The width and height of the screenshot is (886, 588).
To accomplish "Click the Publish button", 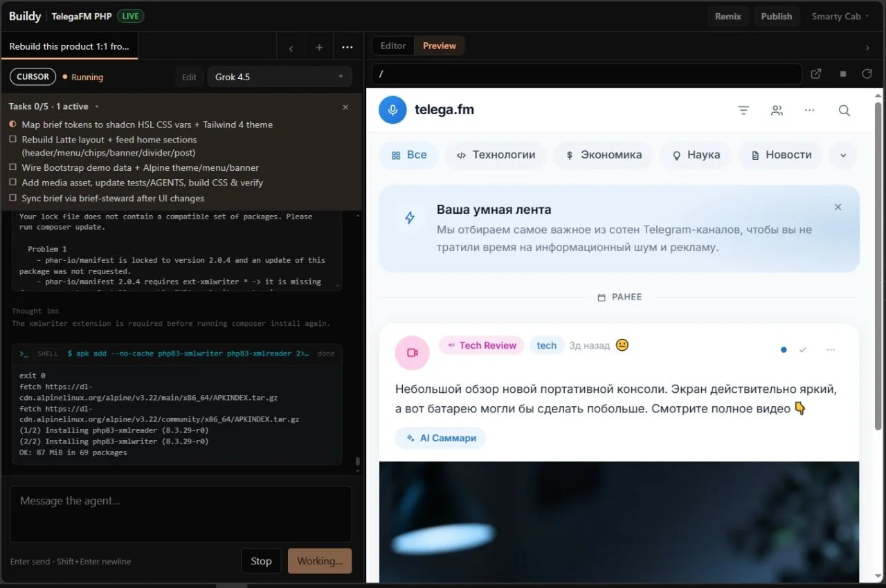I will tap(776, 16).
